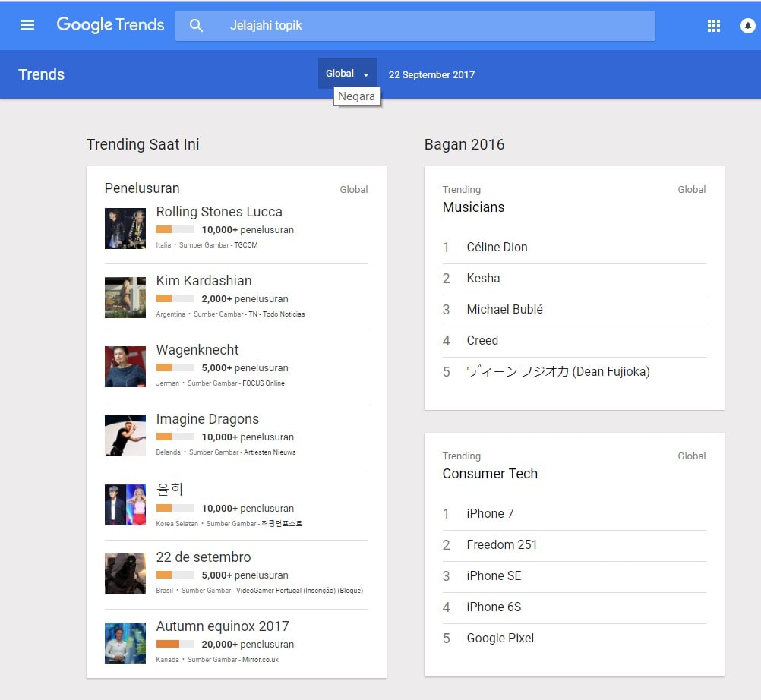This screenshot has width=761, height=700.
Task: Open the 22 de setembro trend
Action: pos(204,557)
